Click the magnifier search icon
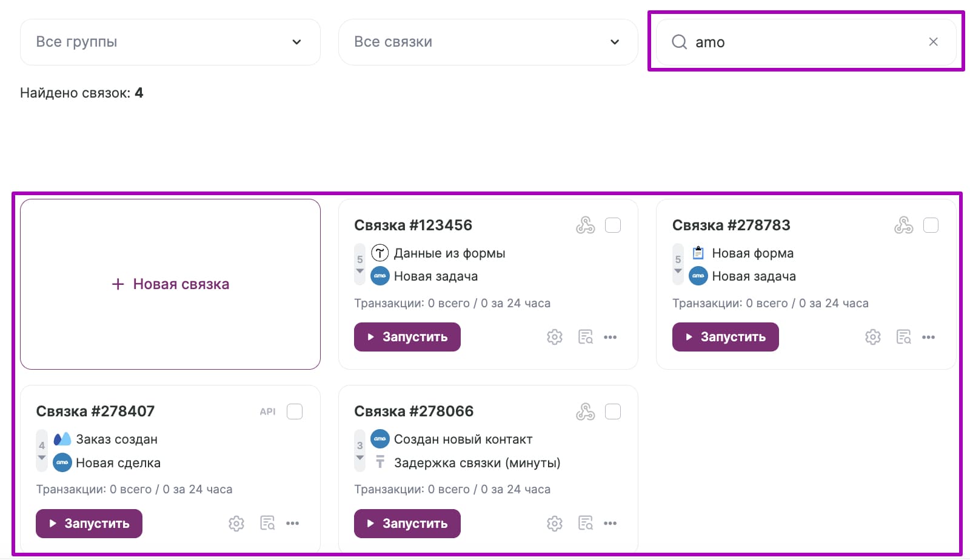970x560 pixels. coord(679,42)
